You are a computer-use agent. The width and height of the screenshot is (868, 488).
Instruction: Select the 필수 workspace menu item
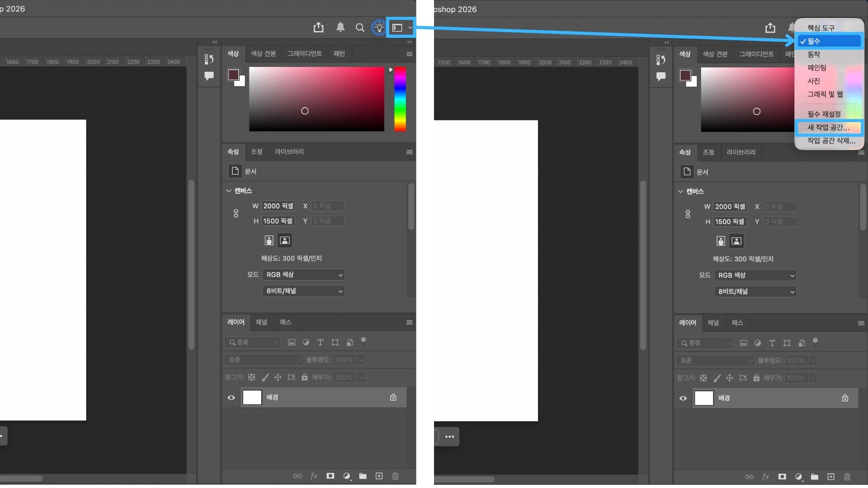[829, 41]
